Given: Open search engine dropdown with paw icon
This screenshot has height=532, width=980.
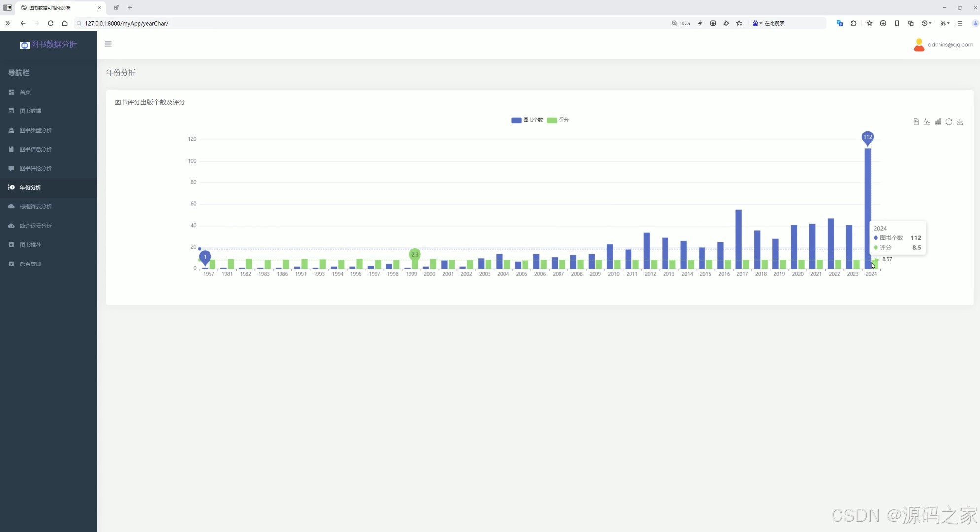Looking at the screenshot, I should pyautogui.click(x=757, y=23).
